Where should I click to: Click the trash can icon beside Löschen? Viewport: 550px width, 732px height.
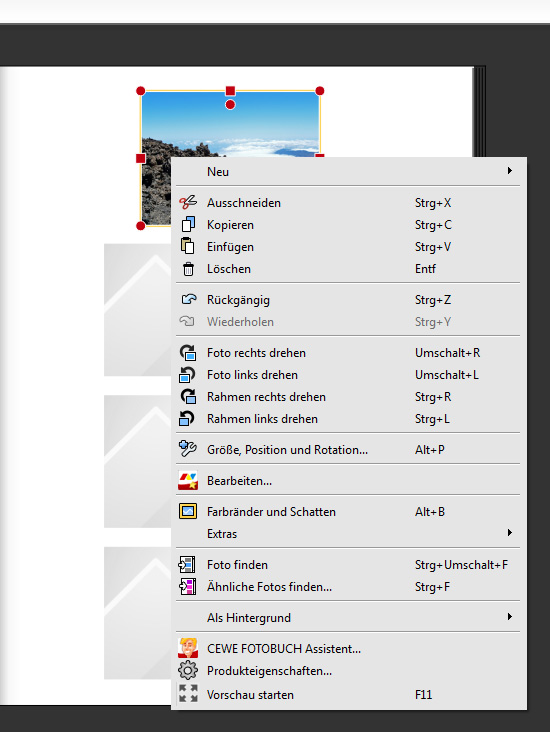(x=188, y=269)
